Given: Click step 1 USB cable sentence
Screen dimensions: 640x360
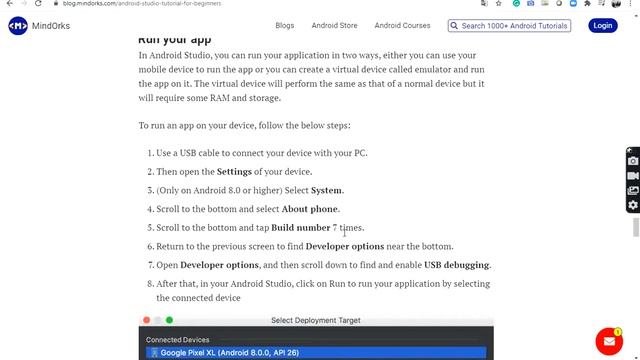Looking at the screenshot, I should pyautogui.click(x=262, y=153).
